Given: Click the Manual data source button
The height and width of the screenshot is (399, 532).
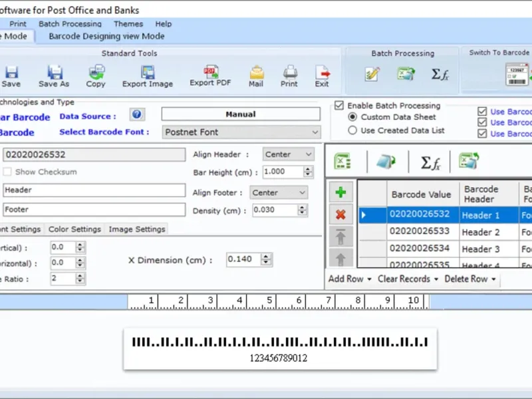Looking at the screenshot, I should 241,114.
